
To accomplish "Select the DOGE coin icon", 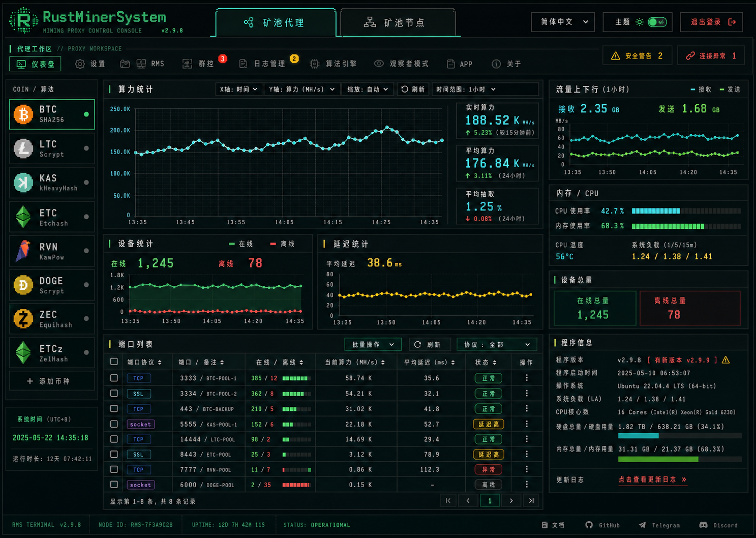I will [x=23, y=285].
